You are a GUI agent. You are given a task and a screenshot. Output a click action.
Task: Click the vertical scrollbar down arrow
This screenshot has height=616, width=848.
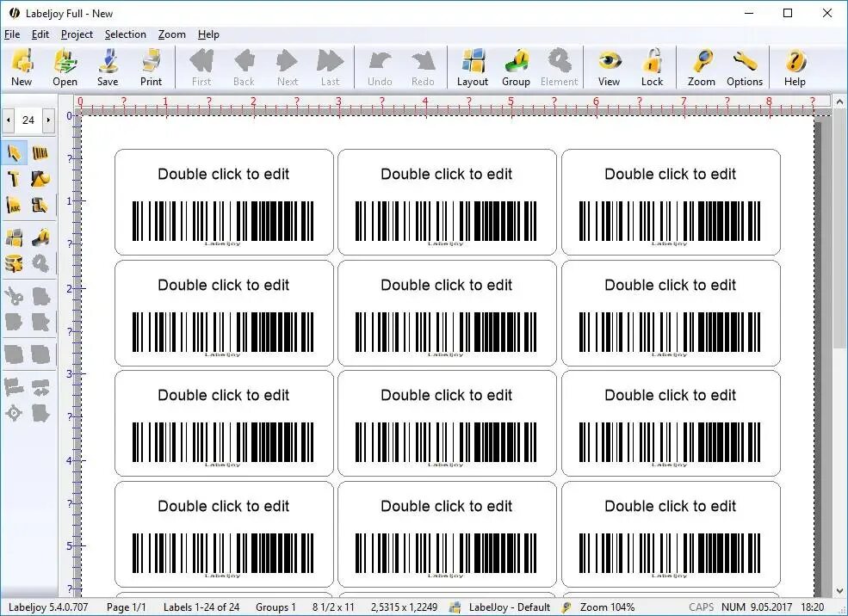tap(839, 590)
